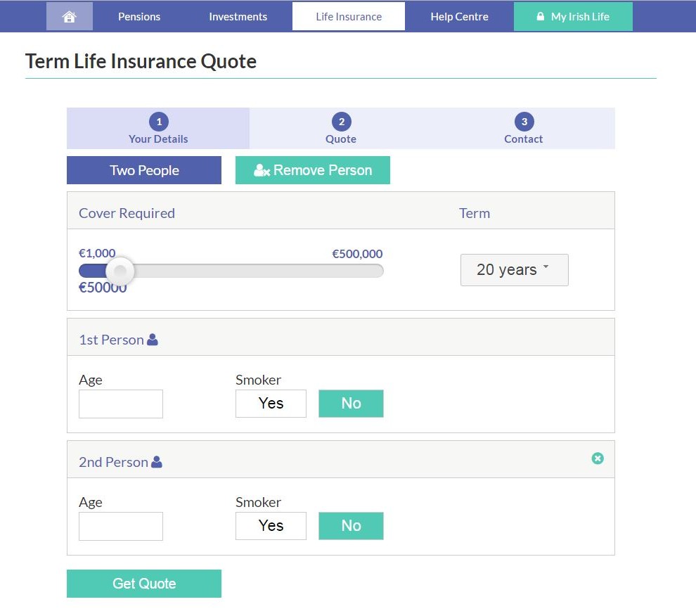Open the 20 years term dropdown
Viewport: 696px width, 616px height.
515,270
